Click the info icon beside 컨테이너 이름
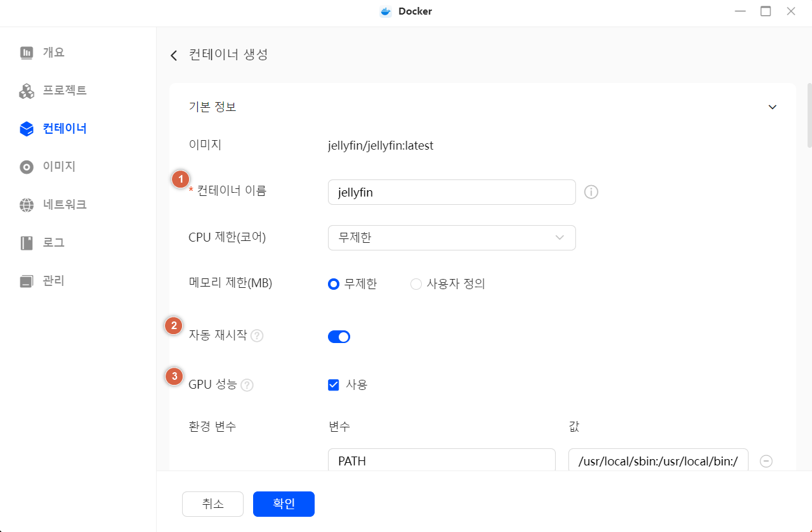Viewport: 812px width, 532px height. 591,191
